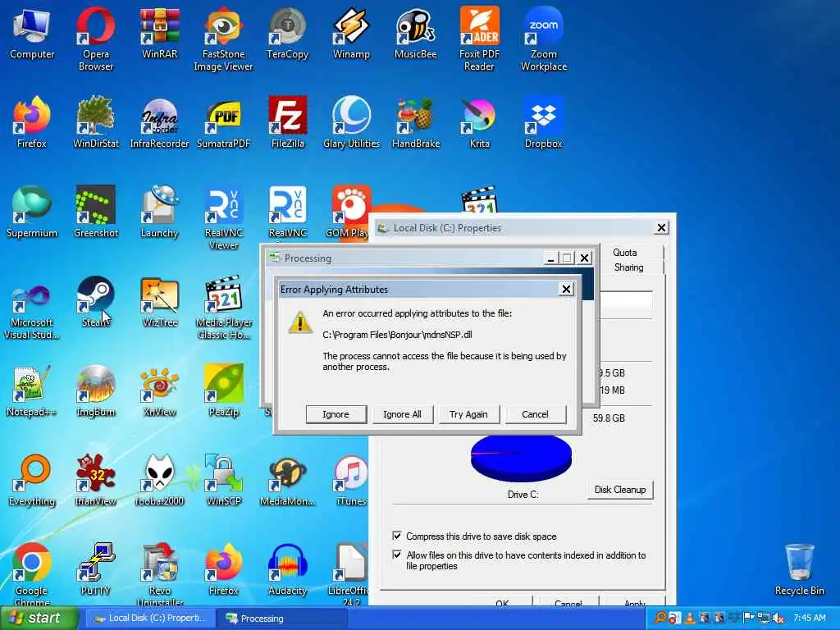
Task: Uncheck Compress this drive to save disk space
Action: [x=397, y=536]
